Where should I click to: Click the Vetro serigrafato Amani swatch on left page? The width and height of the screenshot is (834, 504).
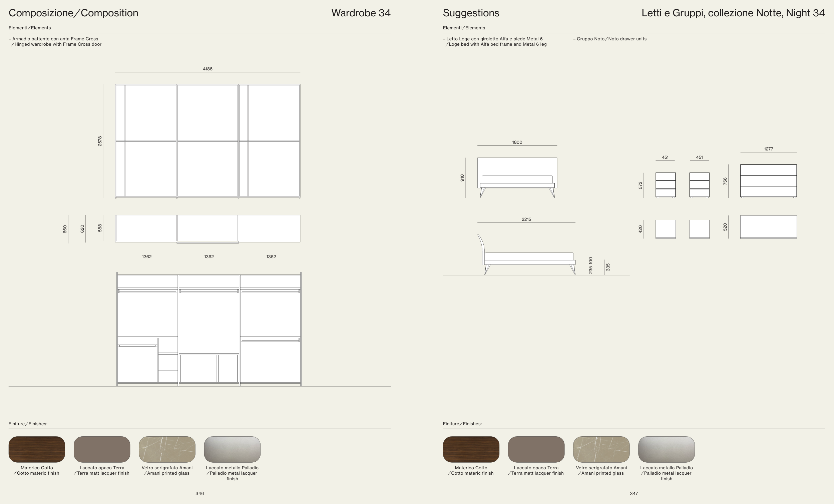[167, 449]
